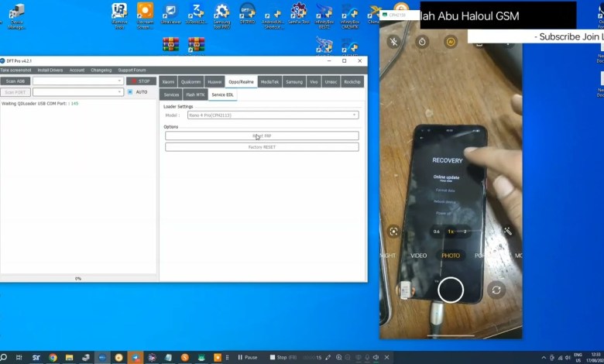Toggle the AUTO checkbox
The image size is (604, 364).
pos(131,92)
